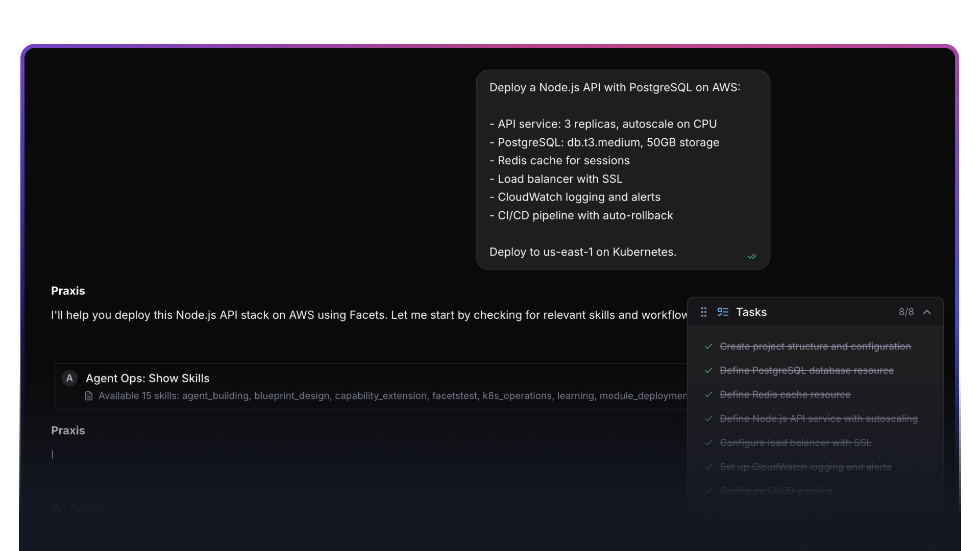
Task: Collapse the Tasks panel with its chevron
Action: [927, 312]
